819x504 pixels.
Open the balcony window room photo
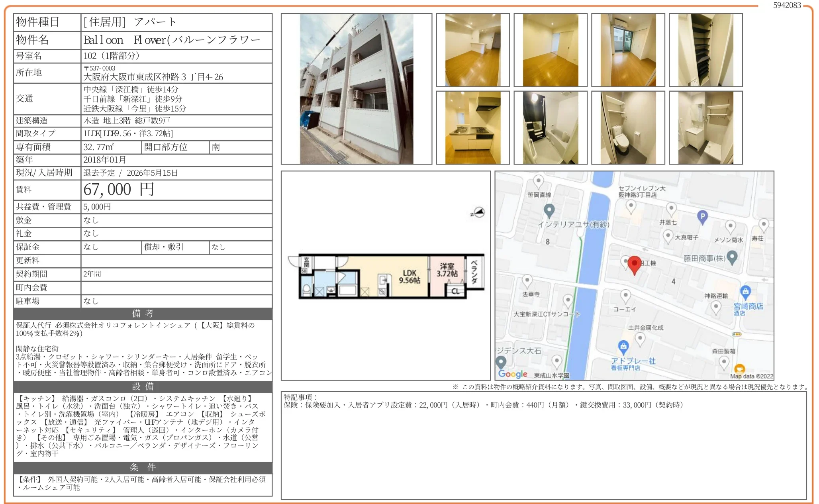pyautogui.click(x=628, y=50)
